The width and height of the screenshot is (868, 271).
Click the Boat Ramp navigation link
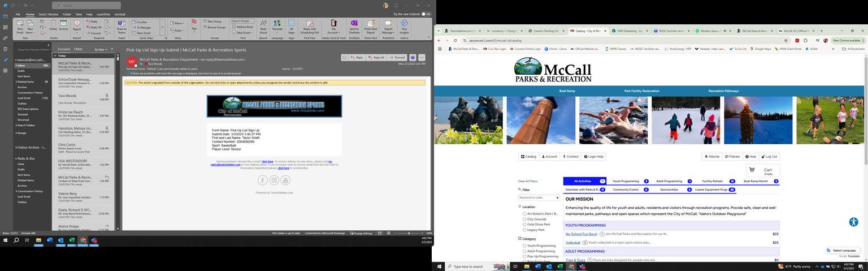click(567, 91)
